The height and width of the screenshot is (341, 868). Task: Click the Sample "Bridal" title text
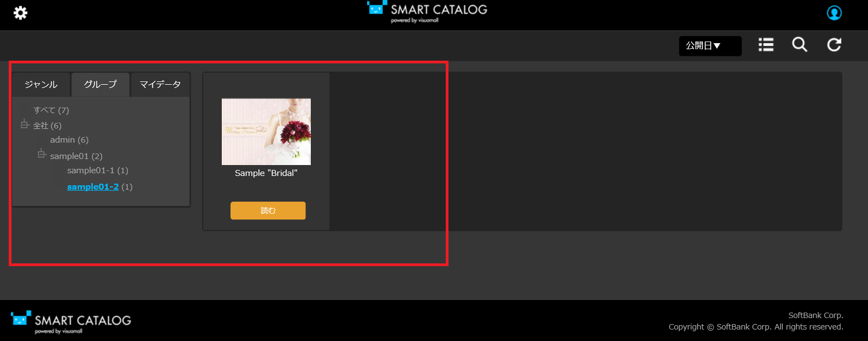pyautogui.click(x=266, y=173)
